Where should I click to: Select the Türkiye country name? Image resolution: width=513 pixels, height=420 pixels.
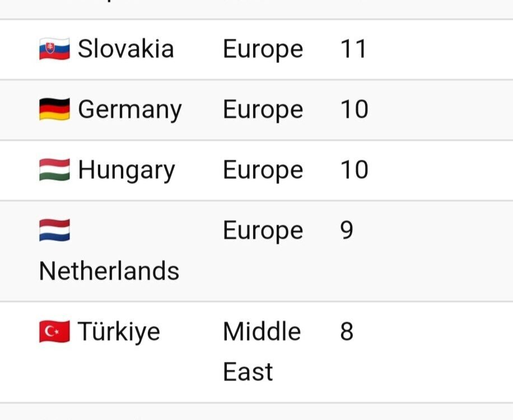pyautogui.click(x=119, y=332)
